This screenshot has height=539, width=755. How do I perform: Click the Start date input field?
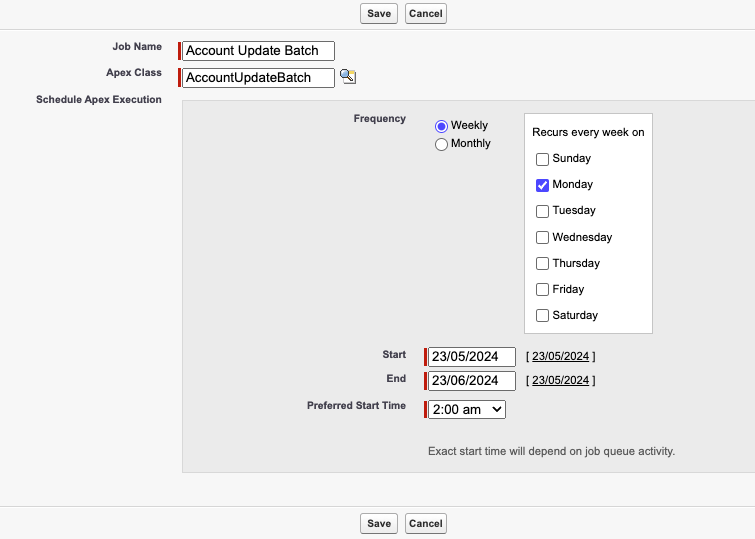coord(471,356)
